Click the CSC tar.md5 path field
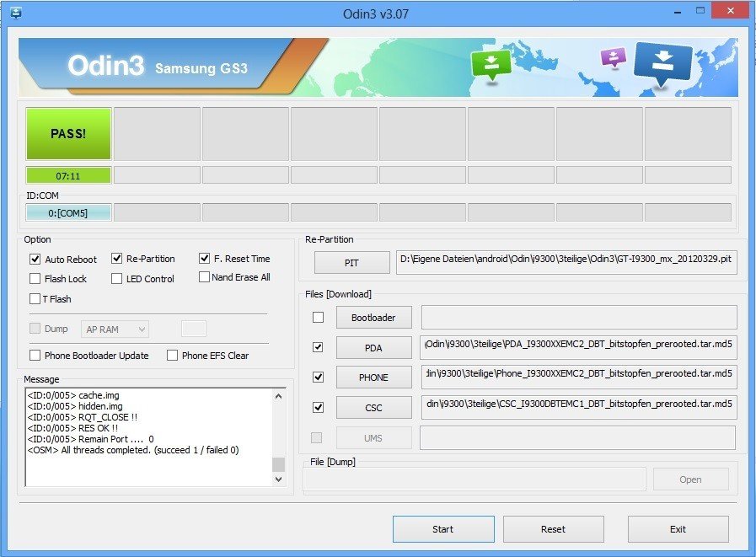 pyautogui.click(x=579, y=408)
